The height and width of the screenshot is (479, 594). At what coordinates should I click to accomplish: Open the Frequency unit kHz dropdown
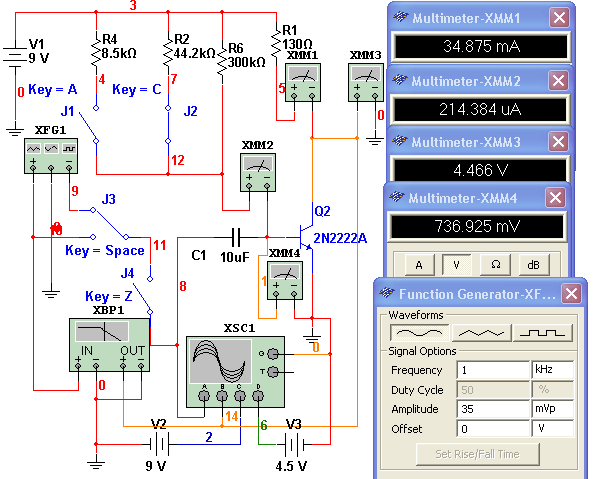553,370
